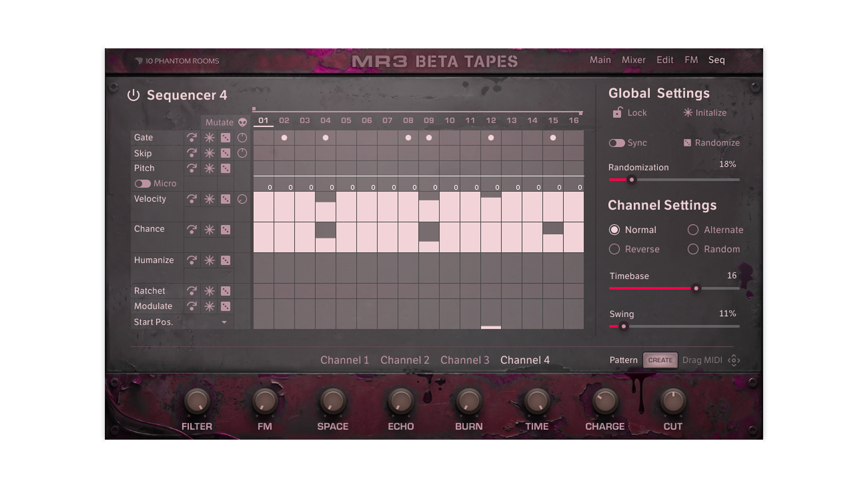Click the dice icon in the Ratchet row
This screenshot has height=488, width=868.
coord(226,291)
